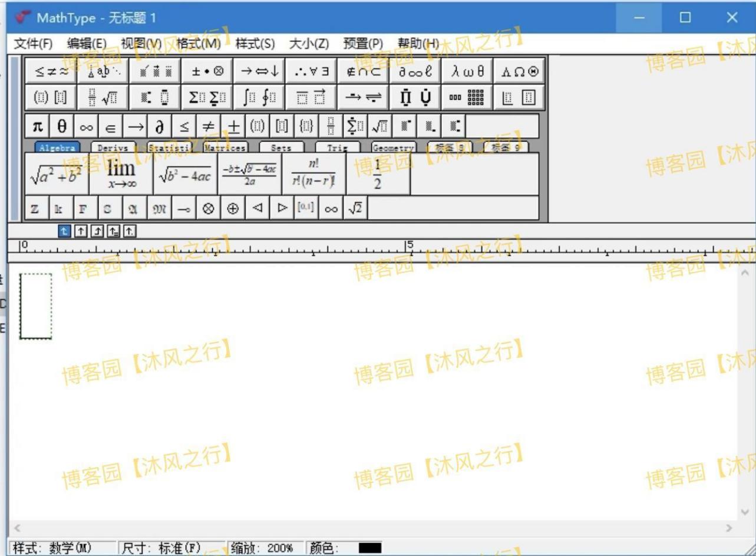
Task: Open the fence templates palette
Action: (x=51, y=97)
